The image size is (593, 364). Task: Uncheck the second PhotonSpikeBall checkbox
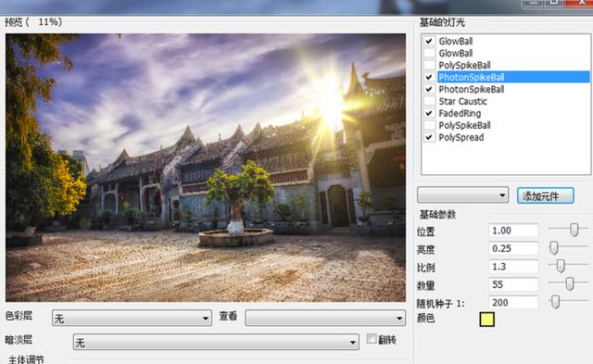click(x=429, y=89)
